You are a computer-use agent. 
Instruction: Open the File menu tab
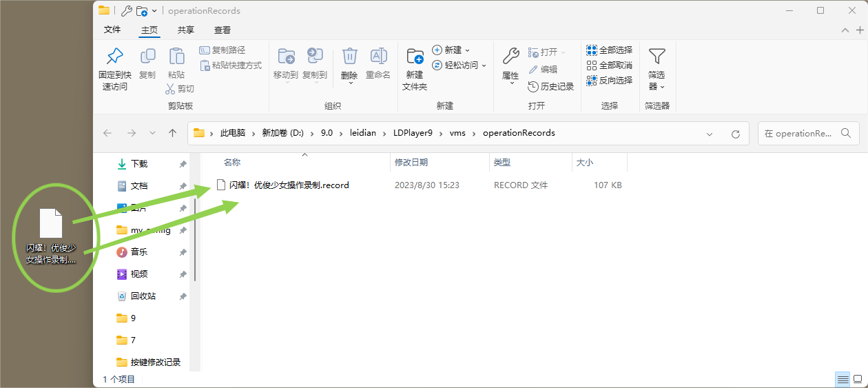point(112,30)
